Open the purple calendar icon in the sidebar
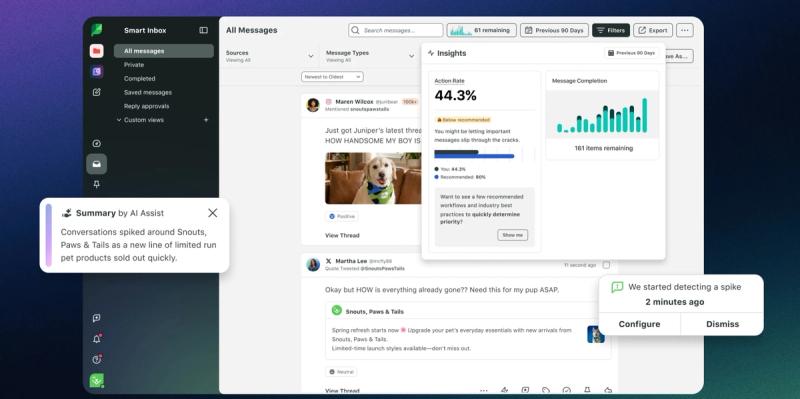Screen dimensions: 800x399 click(x=96, y=71)
